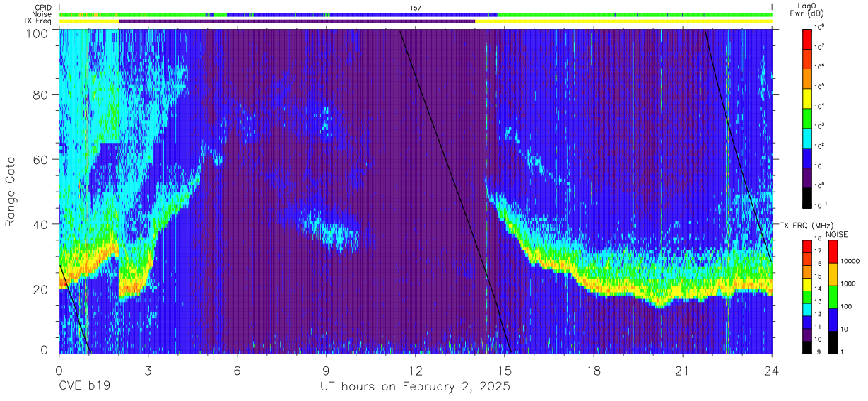Click the x-axis tick label '12'
Screen dimensions: 868x401
point(416,371)
